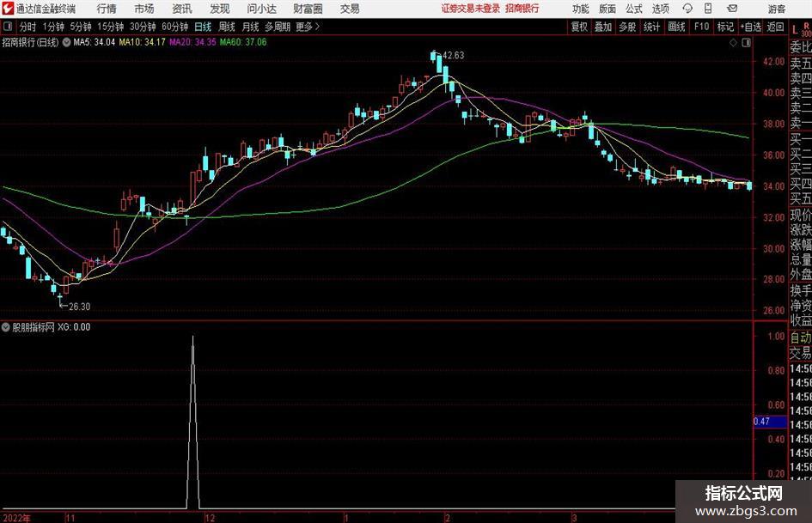Open the mail envelope icon
Viewport: 812px width, 523px height.
(x=732, y=9)
